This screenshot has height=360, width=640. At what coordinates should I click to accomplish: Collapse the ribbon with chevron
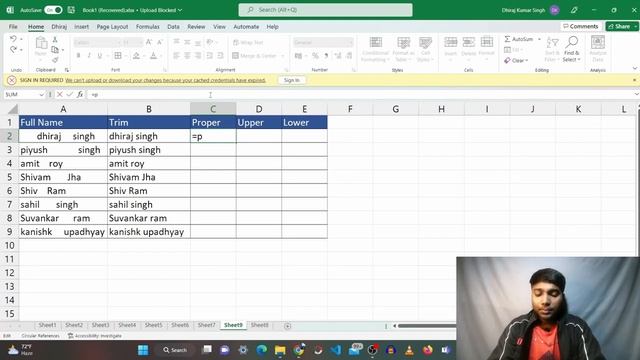635,68
